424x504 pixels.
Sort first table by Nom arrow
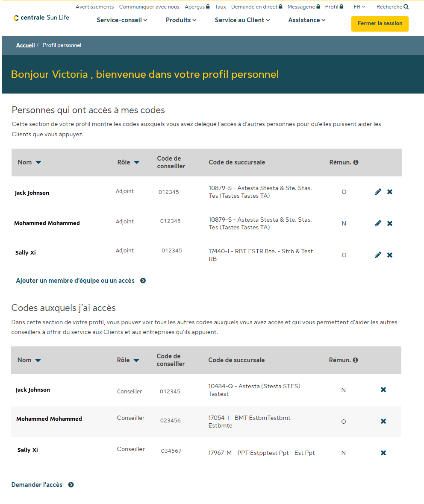[x=38, y=162]
